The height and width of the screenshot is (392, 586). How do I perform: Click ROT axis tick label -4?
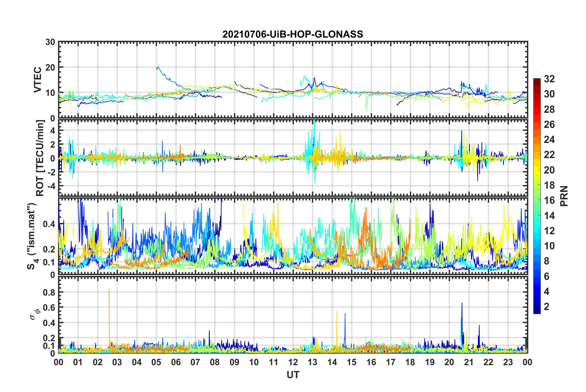51,186
